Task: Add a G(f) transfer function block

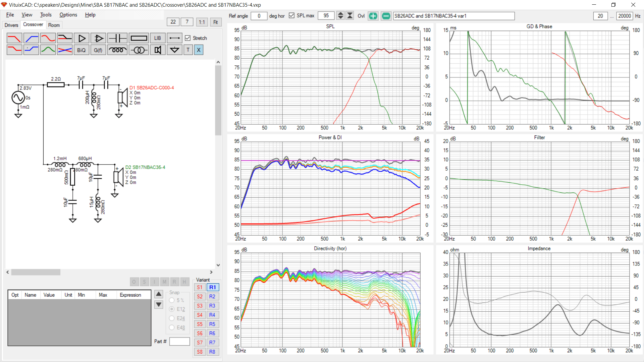Action: point(98,50)
